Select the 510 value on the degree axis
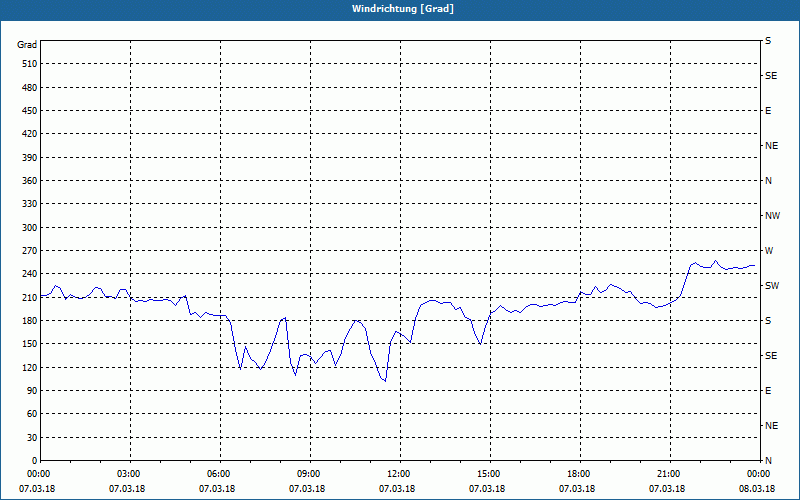800x500 pixels. click(x=29, y=64)
